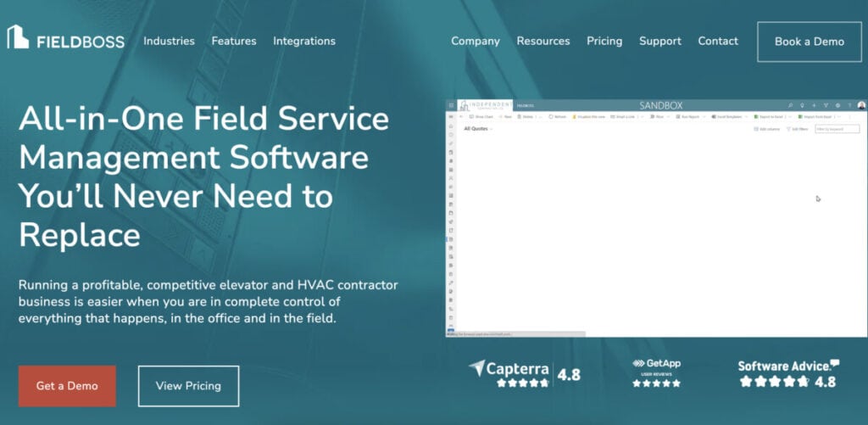Open the Industries menu
The width and height of the screenshot is (868, 425).
[x=169, y=41]
